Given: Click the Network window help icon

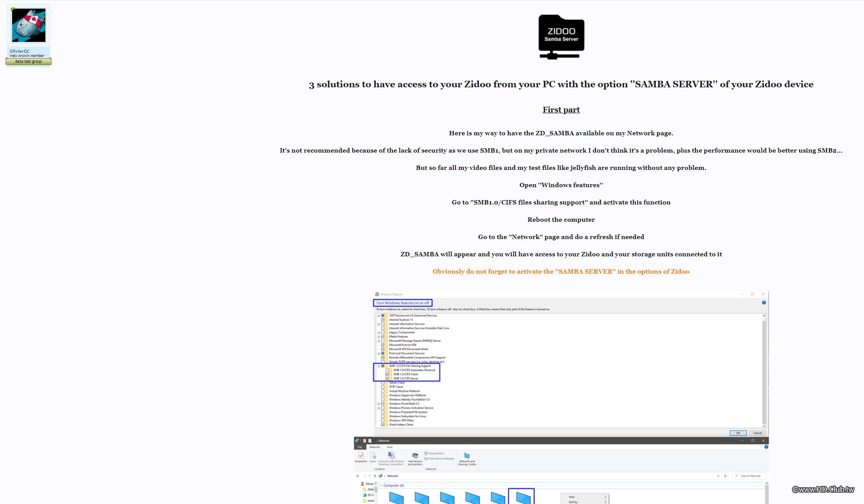Looking at the screenshot, I should (766, 447).
